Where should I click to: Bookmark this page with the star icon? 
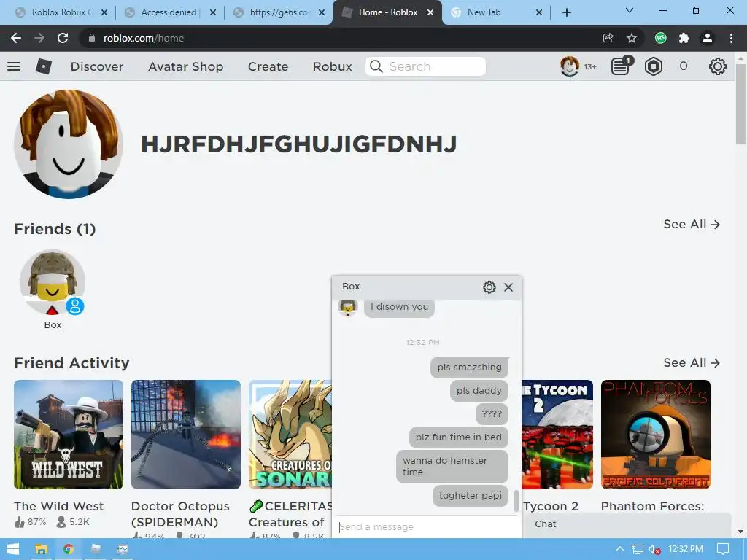click(x=632, y=38)
